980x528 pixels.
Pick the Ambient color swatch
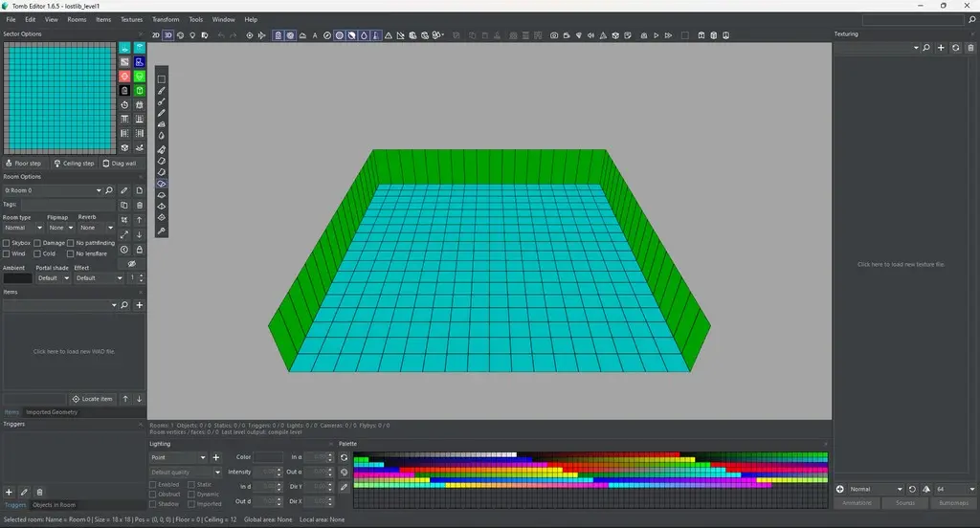[17, 278]
